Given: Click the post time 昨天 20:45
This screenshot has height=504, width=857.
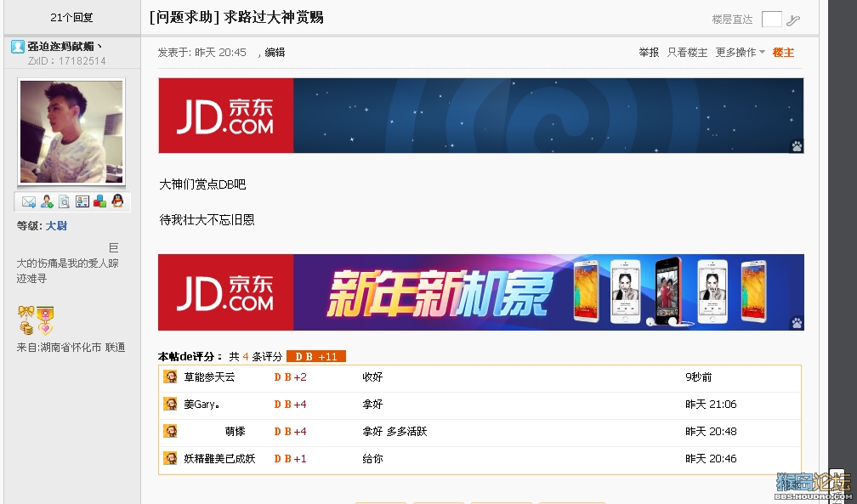Looking at the screenshot, I should pyautogui.click(x=220, y=53).
